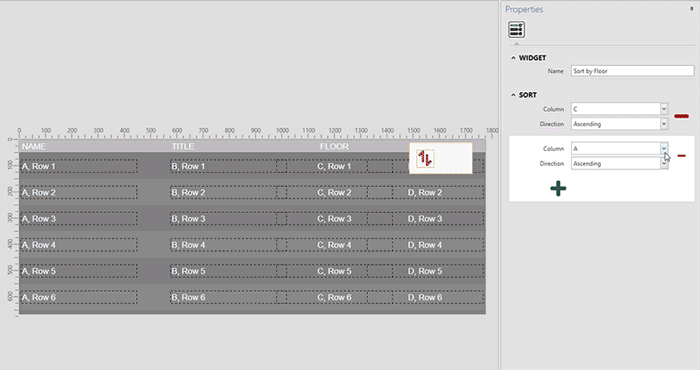Click the Properties panel title
Screen dimensions: 700x370
tap(524, 9)
